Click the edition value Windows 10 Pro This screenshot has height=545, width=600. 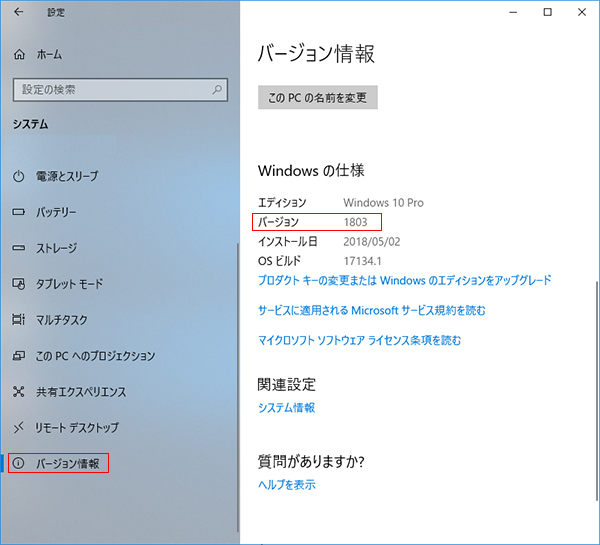tap(383, 202)
